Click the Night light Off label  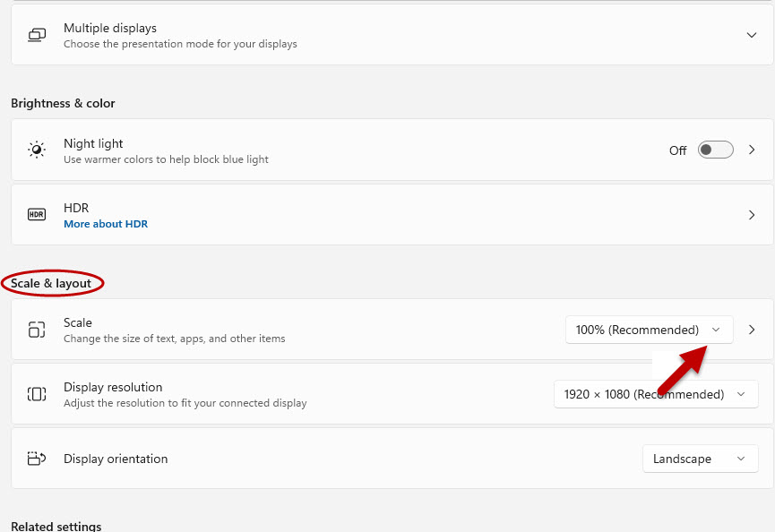pyautogui.click(x=677, y=150)
